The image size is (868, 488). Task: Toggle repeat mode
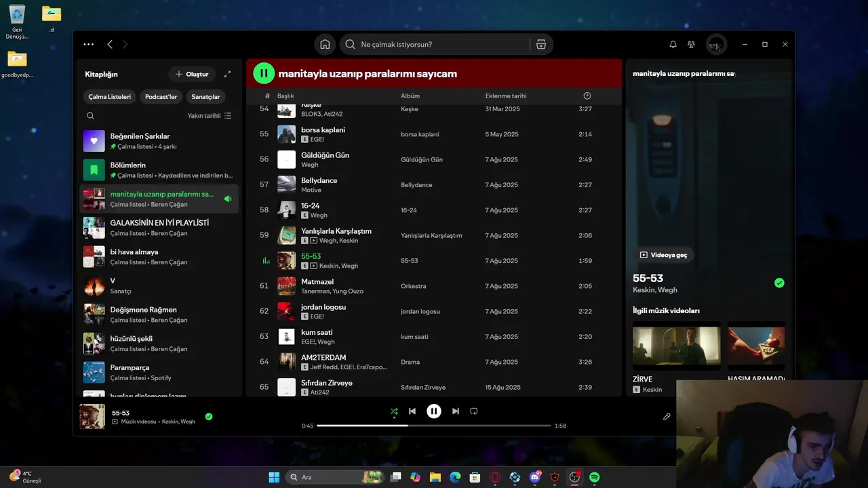pyautogui.click(x=474, y=411)
